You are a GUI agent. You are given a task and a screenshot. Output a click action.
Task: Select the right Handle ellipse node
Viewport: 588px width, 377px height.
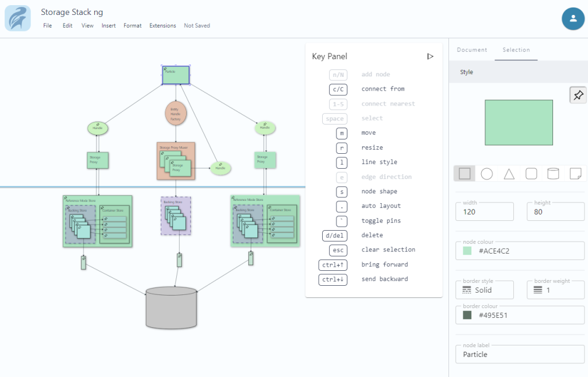[x=265, y=128]
